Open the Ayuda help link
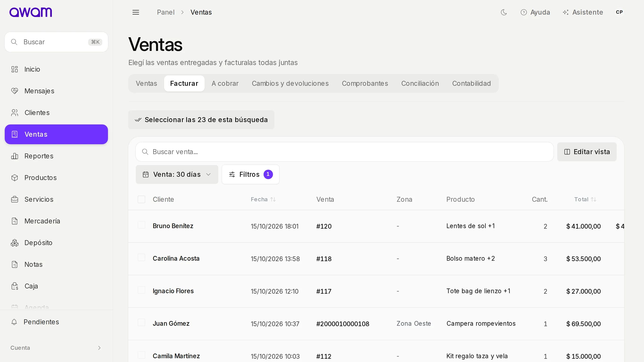Image resolution: width=644 pixels, height=362 pixels. click(535, 12)
